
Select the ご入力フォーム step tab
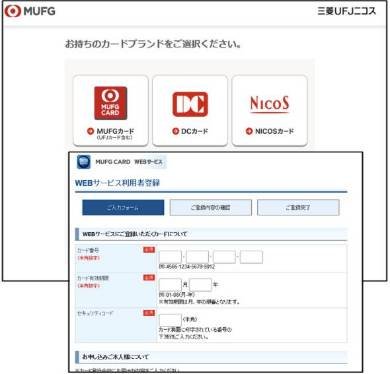[x=123, y=208]
